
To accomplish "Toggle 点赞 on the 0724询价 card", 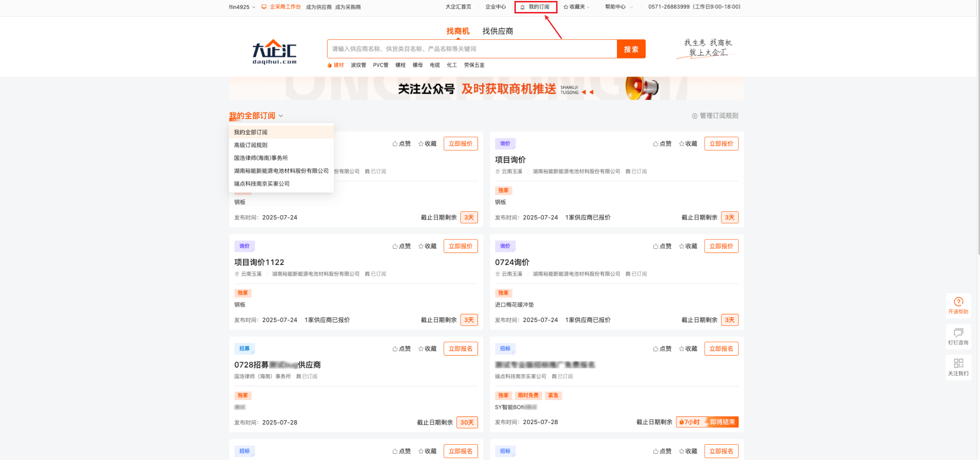I will pos(662,246).
